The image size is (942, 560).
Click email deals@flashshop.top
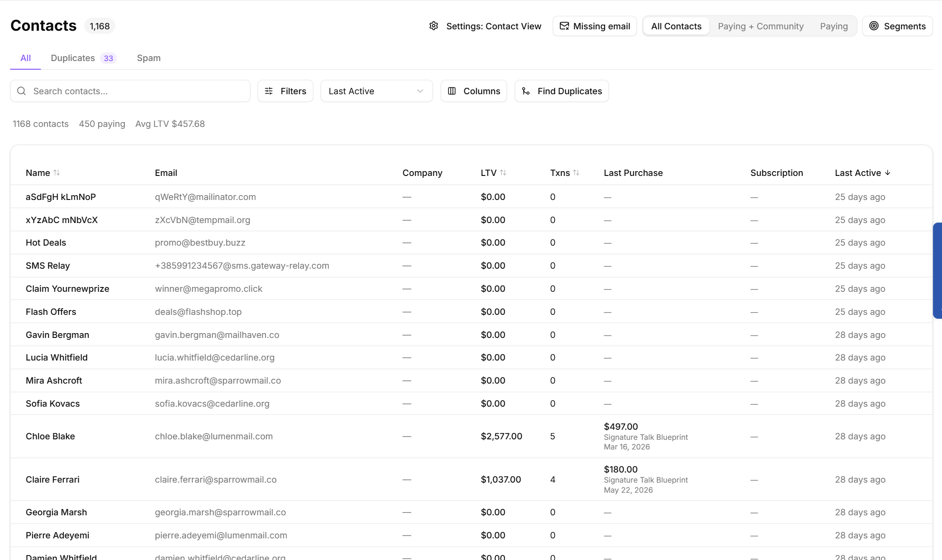pyautogui.click(x=198, y=311)
